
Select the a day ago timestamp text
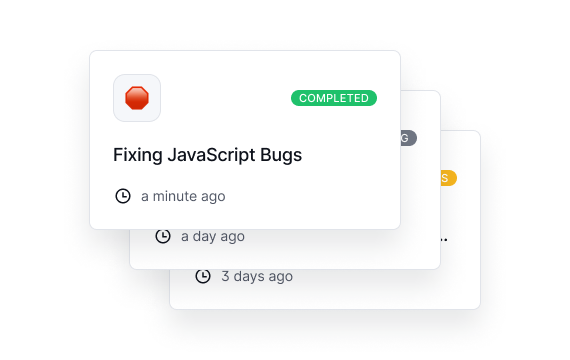(x=213, y=236)
